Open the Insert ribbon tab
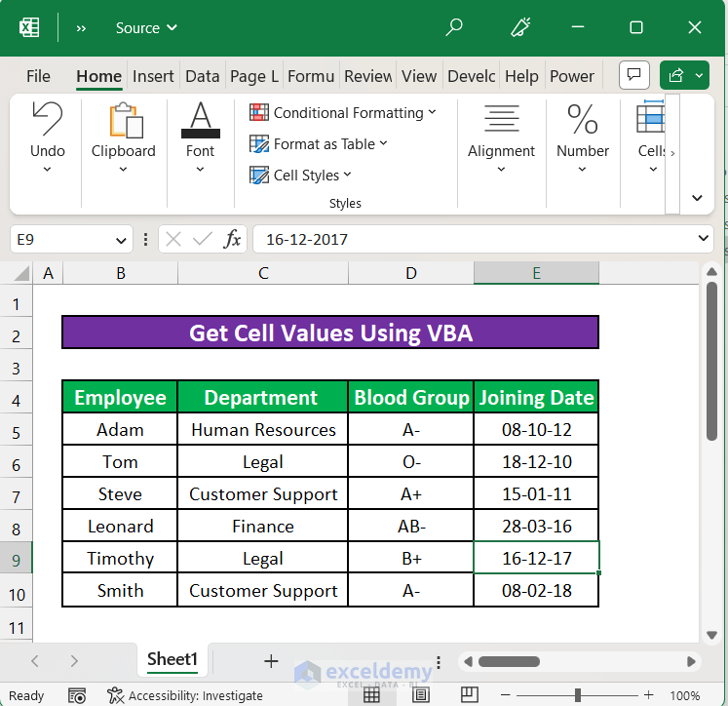Viewport: 728px width, 706px height. tap(153, 76)
